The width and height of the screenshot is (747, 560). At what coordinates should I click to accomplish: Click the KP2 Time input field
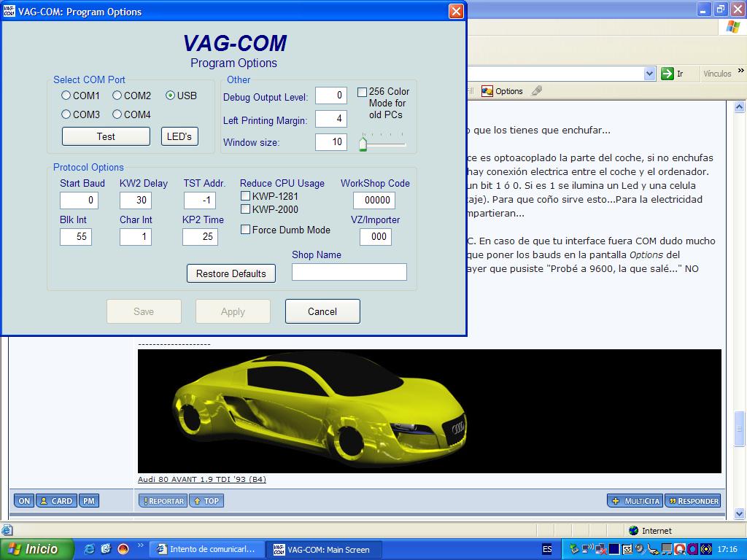tap(200, 237)
